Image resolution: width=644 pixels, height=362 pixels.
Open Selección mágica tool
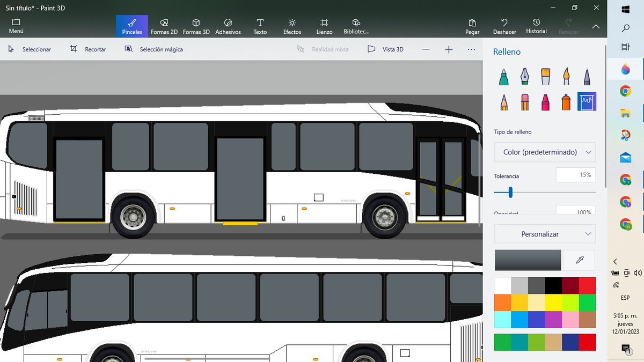point(153,49)
